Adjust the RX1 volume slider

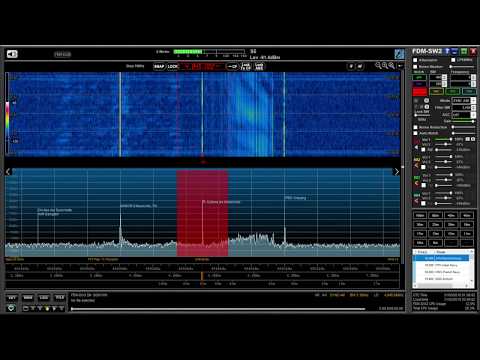(x=443, y=139)
